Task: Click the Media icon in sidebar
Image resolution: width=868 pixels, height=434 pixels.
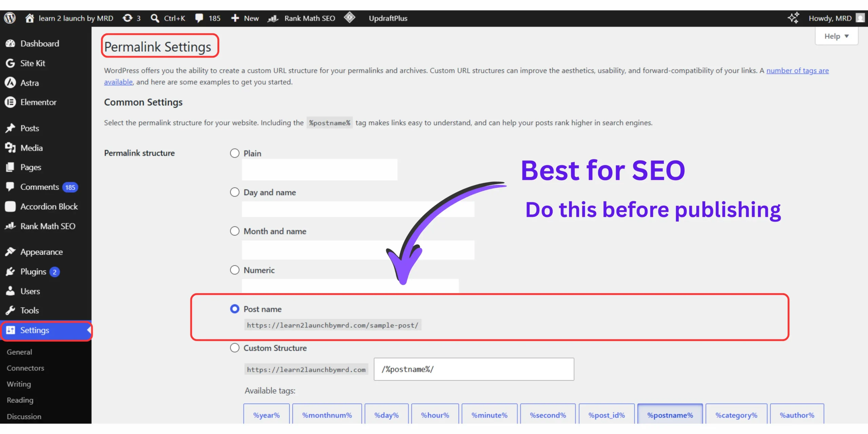Action: click(x=10, y=148)
